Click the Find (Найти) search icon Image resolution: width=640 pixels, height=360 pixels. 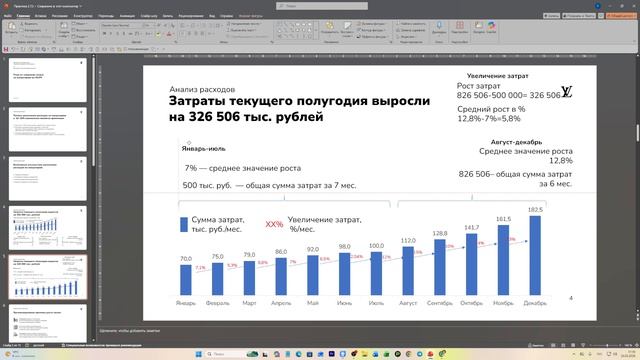point(398,24)
